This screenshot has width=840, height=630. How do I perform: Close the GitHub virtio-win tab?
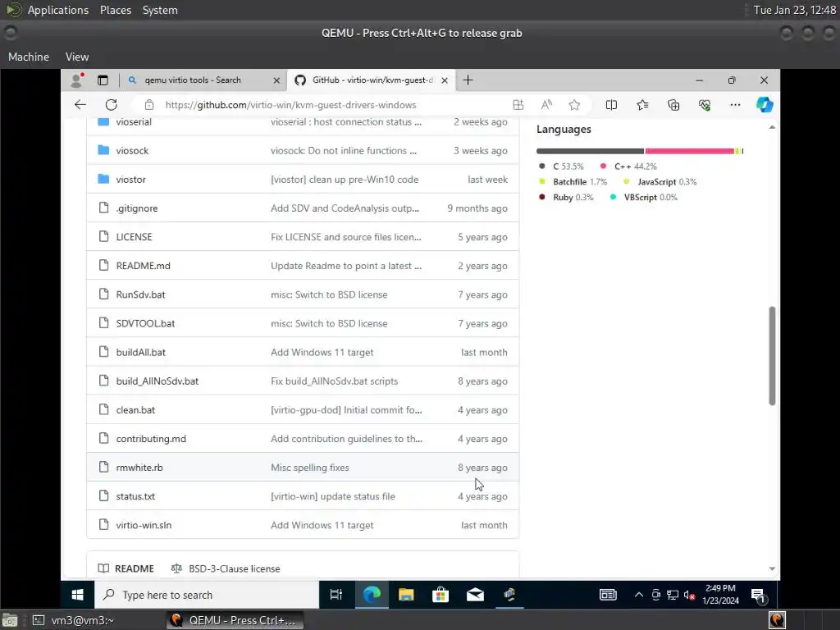click(445, 80)
